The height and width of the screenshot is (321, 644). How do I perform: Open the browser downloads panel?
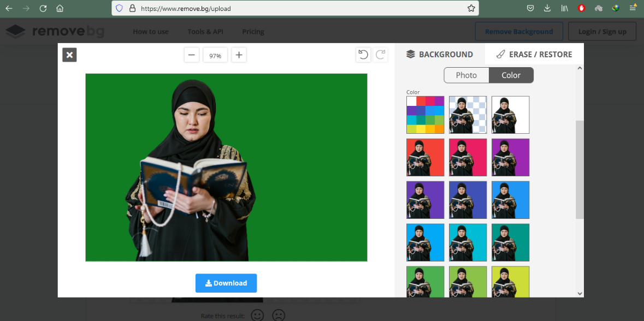click(x=547, y=8)
